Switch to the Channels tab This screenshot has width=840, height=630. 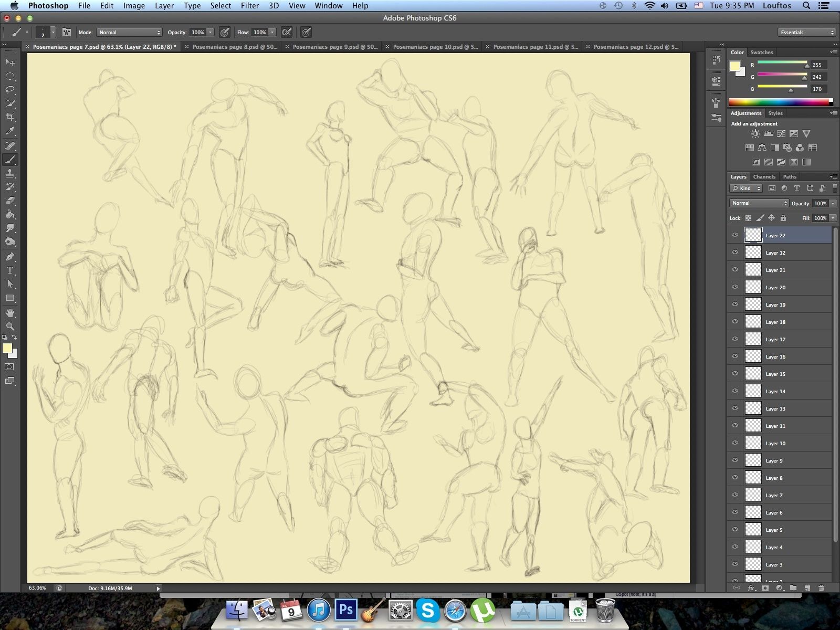tap(764, 177)
